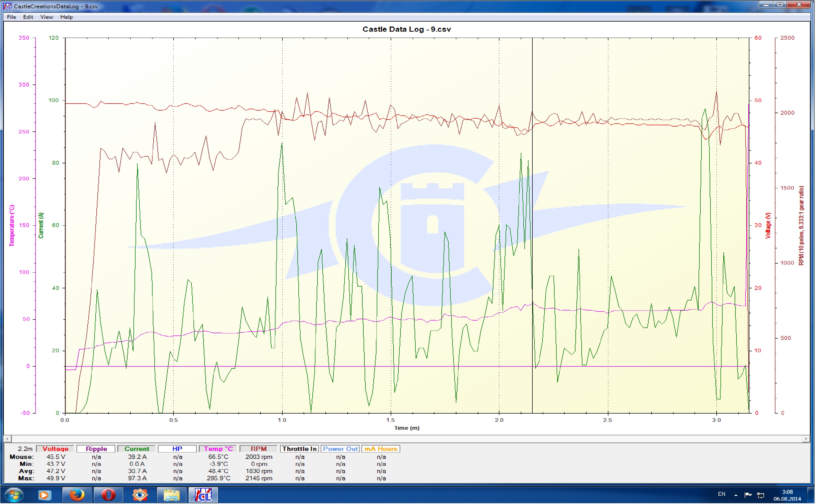Click the 2.2m time readout label
This screenshot has height=504, width=821.
tap(25, 449)
